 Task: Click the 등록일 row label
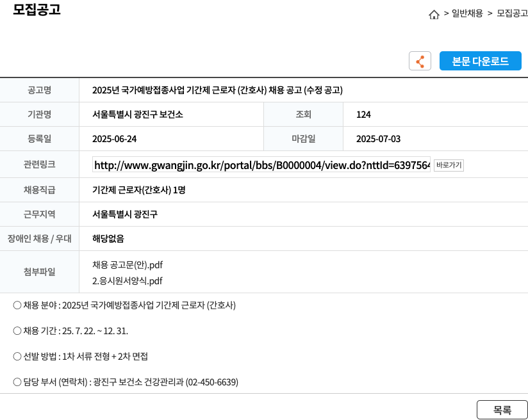coord(39,139)
